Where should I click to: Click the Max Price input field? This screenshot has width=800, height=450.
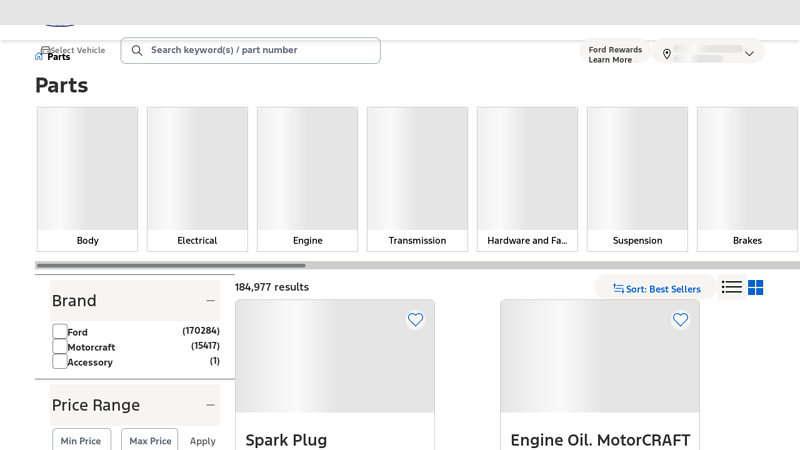click(x=149, y=440)
